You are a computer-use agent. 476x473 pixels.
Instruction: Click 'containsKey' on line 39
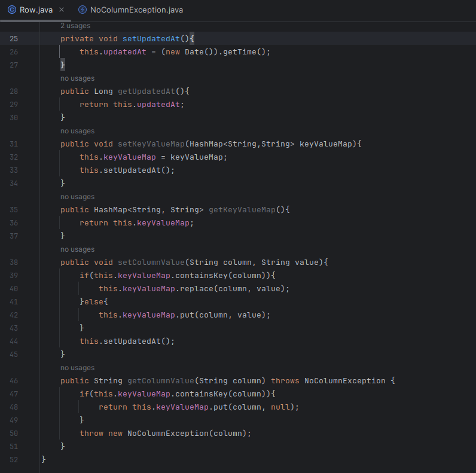[x=202, y=275]
